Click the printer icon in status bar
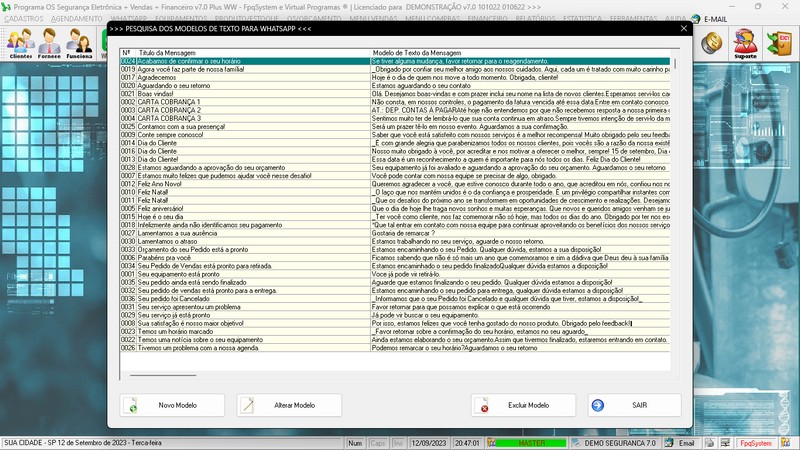This screenshot has width=800, height=450. pyautogui.click(x=709, y=443)
